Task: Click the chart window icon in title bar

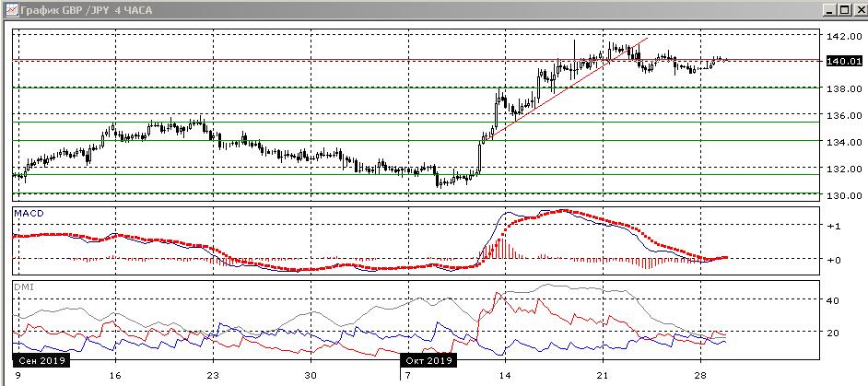Action: (x=10, y=8)
